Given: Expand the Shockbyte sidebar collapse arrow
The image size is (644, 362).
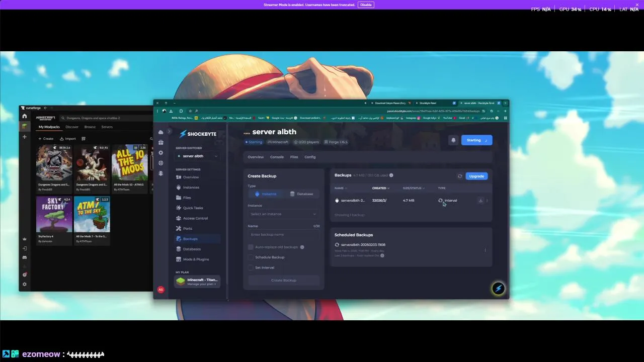Looking at the screenshot, I should coord(170,132).
